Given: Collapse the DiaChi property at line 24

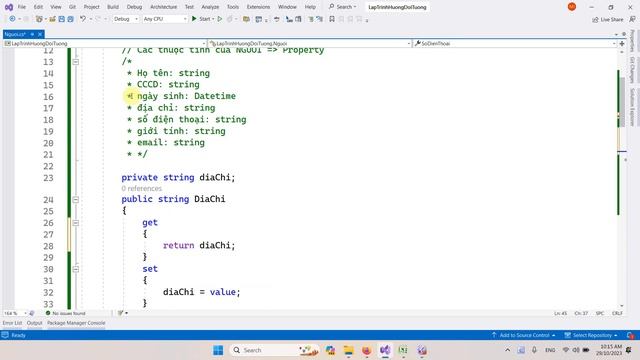Looking at the screenshot, I should click(76, 200).
